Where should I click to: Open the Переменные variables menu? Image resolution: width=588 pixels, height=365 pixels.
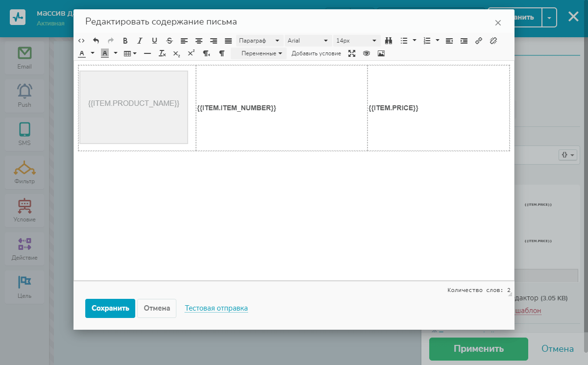tap(261, 53)
